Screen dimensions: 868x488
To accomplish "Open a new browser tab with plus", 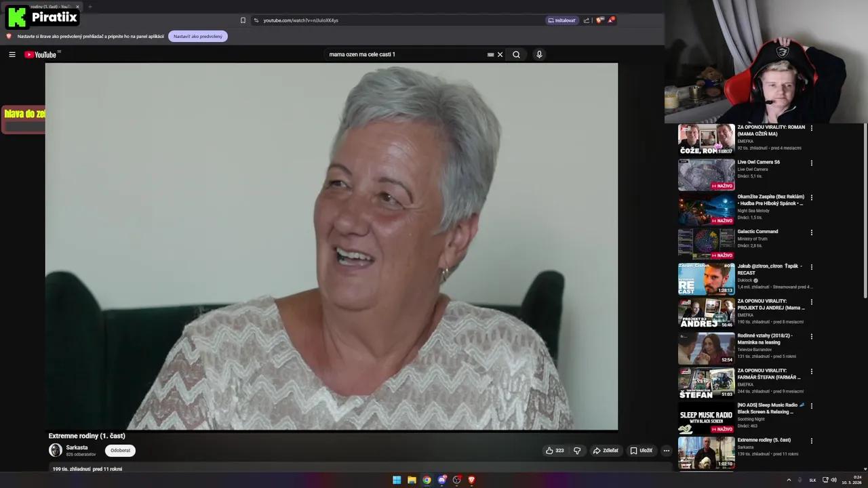I will [x=90, y=7].
